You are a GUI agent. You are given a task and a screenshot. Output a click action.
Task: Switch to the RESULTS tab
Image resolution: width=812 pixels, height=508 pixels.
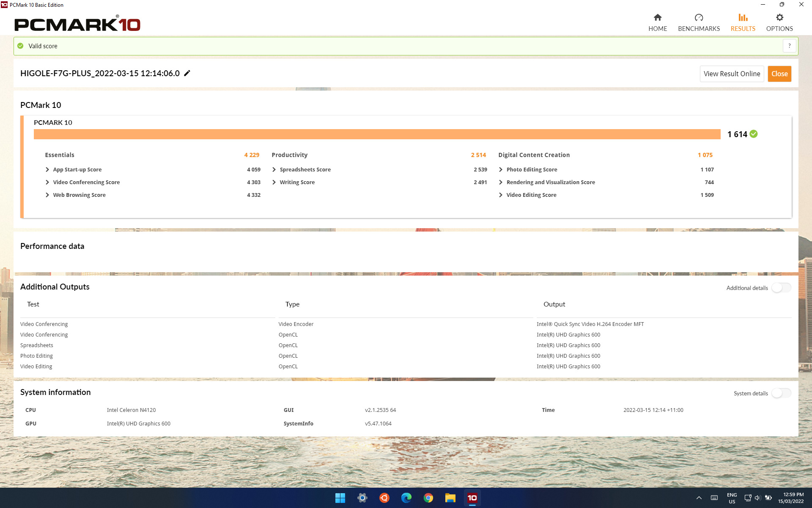[x=743, y=23]
